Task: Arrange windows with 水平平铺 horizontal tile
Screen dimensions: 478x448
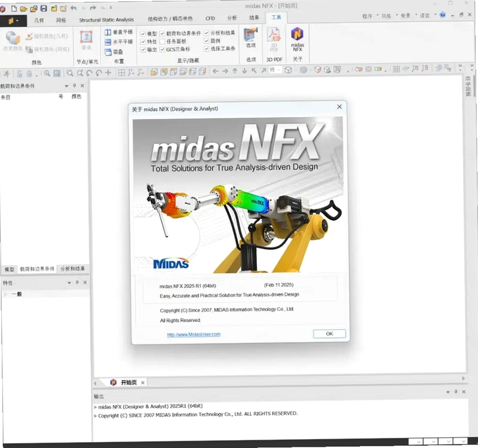Action: pyautogui.click(x=118, y=42)
